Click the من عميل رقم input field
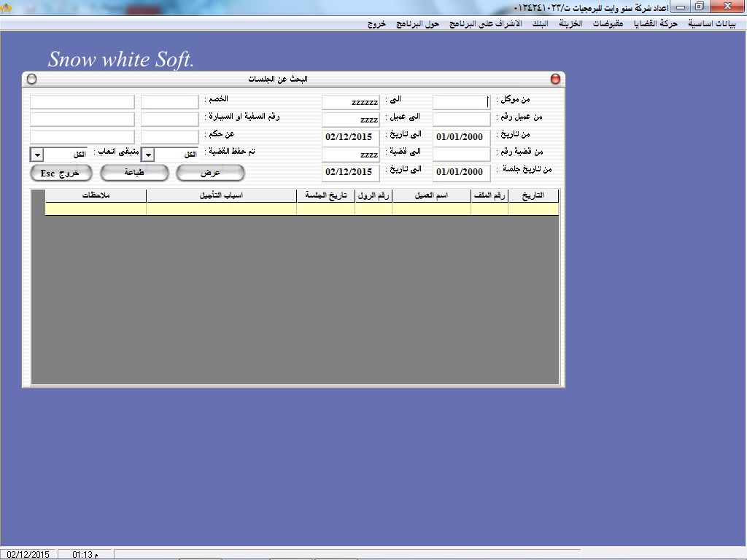The height and width of the screenshot is (560, 747). (461, 119)
